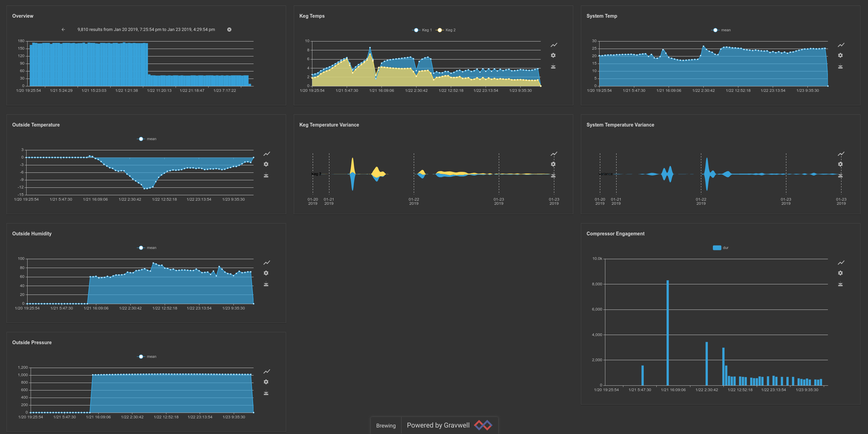Download System Temperature Variance chart
The height and width of the screenshot is (434, 868).
[x=840, y=175]
